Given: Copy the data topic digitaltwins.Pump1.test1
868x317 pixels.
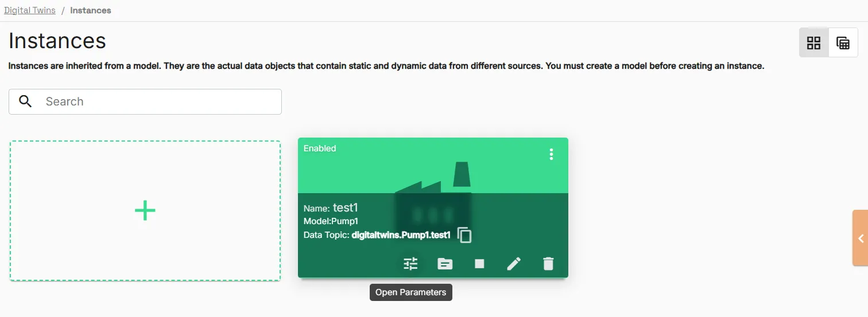Looking at the screenshot, I should click(x=464, y=235).
